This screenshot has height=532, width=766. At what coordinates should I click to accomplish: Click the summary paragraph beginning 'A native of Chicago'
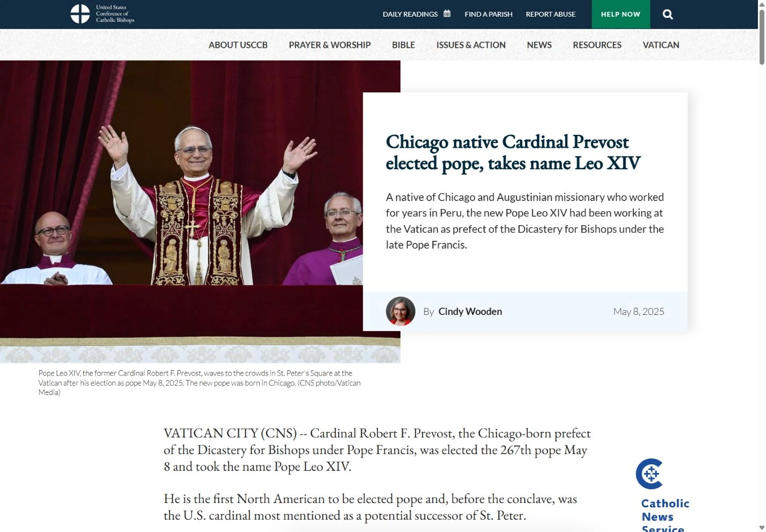pyautogui.click(x=525, y=221)
